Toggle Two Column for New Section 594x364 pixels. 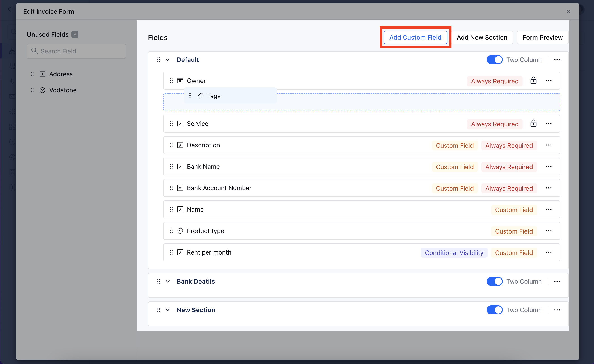[x=495, y=310]
